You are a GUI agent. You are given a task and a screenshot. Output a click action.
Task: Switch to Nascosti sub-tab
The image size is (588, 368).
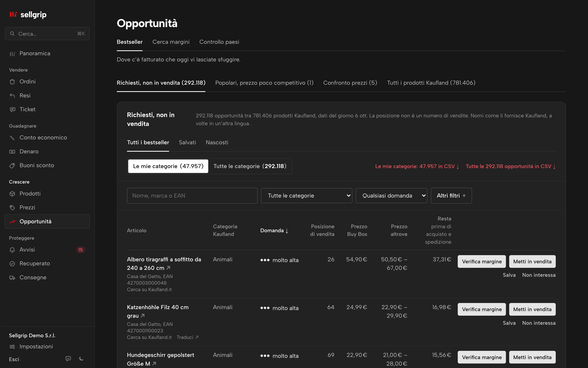pos(217,142)
